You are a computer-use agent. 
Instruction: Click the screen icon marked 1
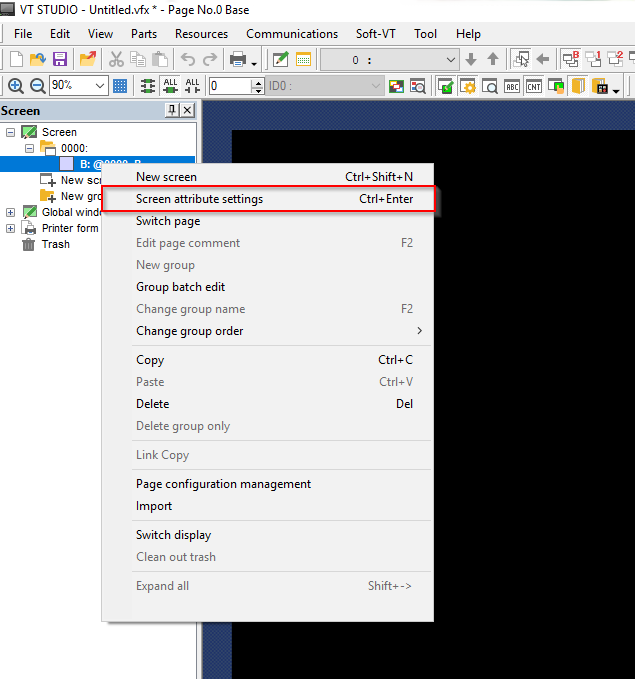593,59
